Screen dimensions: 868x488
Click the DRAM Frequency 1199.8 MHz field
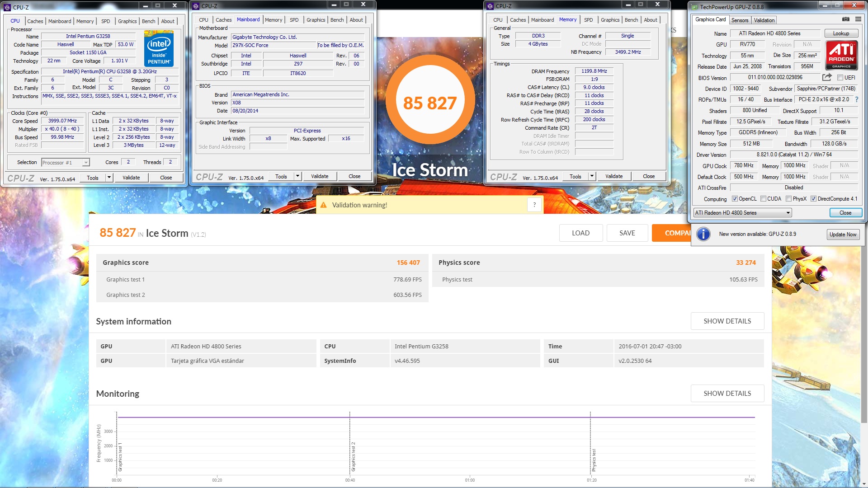(x=594, y=71)
